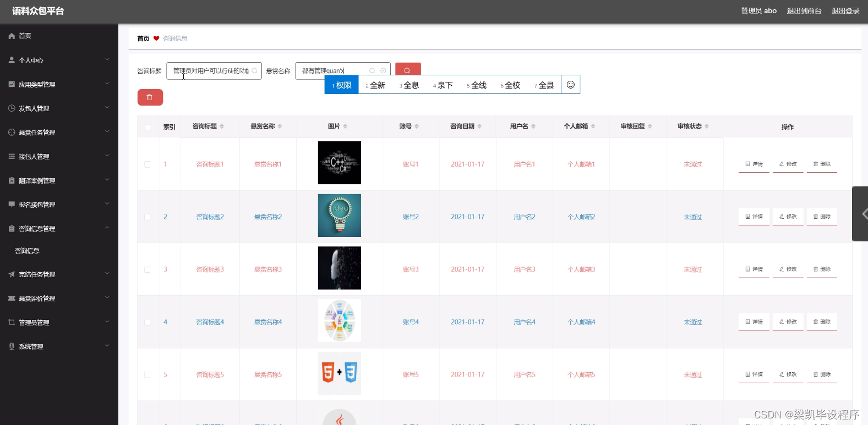
Task: Check the row 3 checkbox
Action: pyautogui.click(x=147, y=269)
